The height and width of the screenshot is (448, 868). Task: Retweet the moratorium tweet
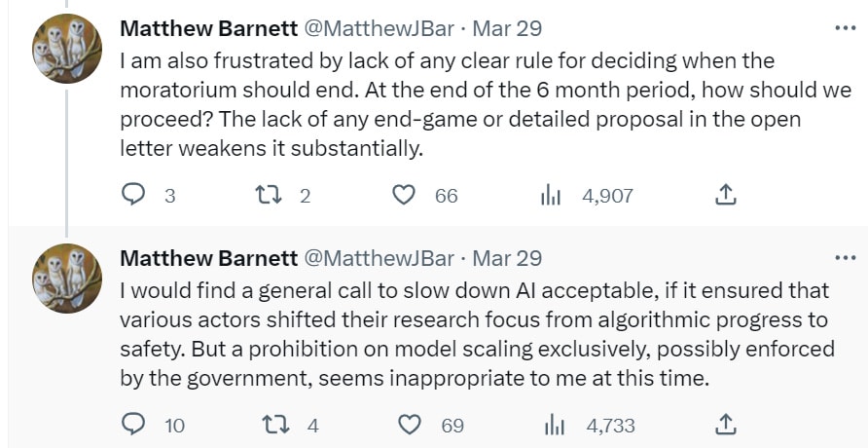click(x=268, y=196)
